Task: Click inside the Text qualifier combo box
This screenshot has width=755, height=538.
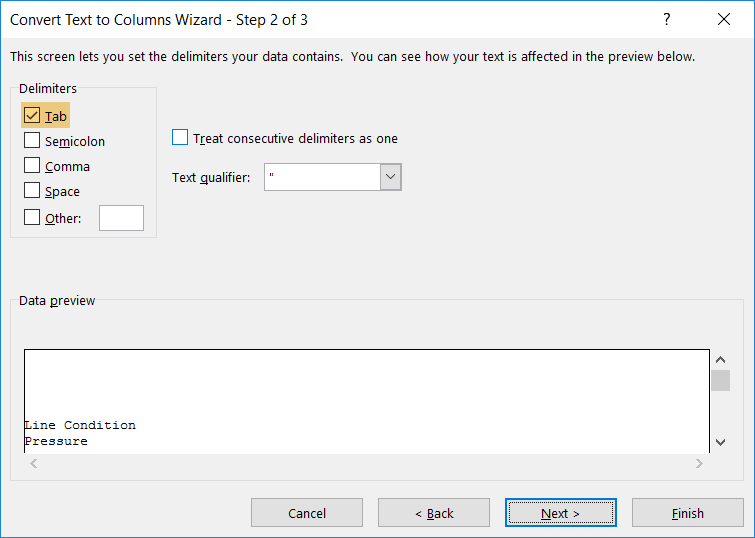Action: (323, 177)
